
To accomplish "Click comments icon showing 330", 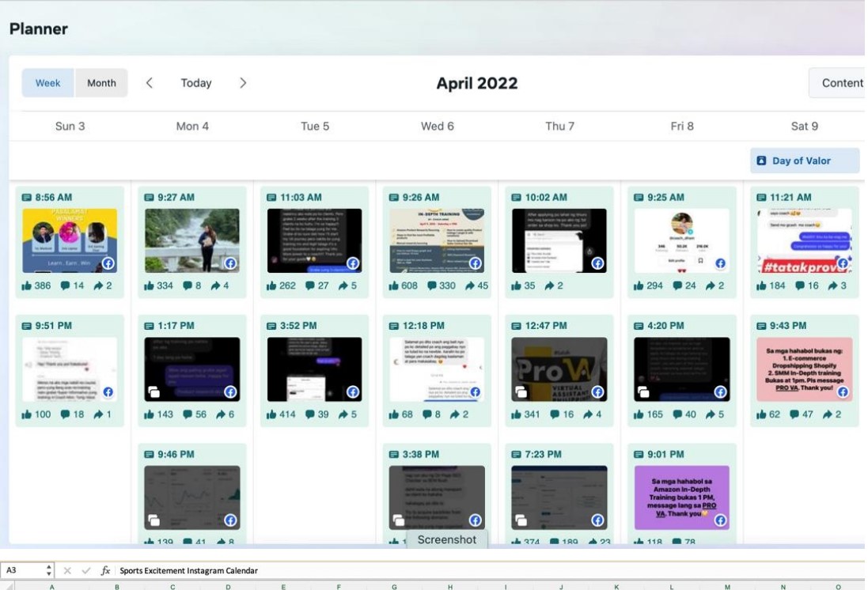I will [432, 286].
